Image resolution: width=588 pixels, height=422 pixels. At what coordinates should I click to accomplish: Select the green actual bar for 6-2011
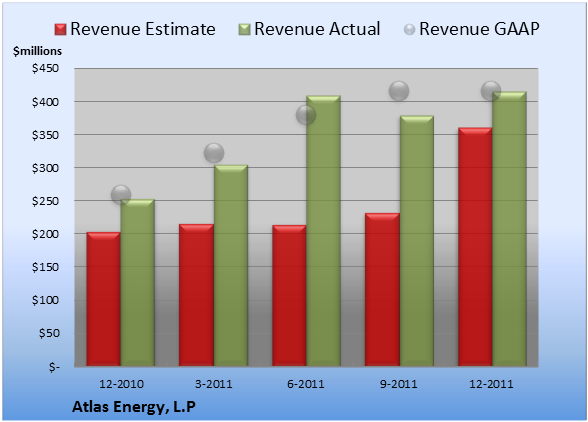click(x=323, y=231)
